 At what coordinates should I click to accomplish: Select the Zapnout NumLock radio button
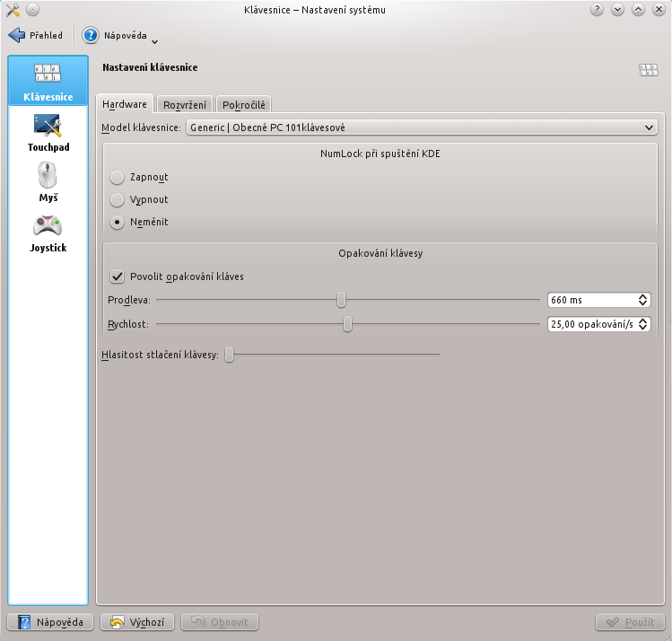(x=117, y=178)
